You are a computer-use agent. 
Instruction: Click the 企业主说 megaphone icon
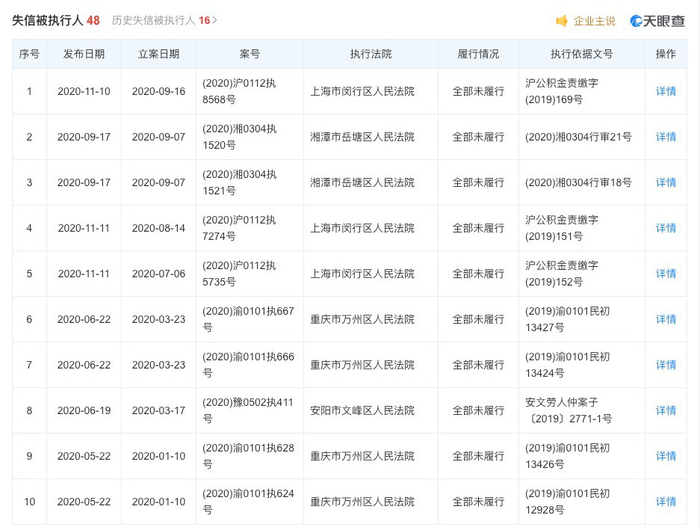coord(562,21)
